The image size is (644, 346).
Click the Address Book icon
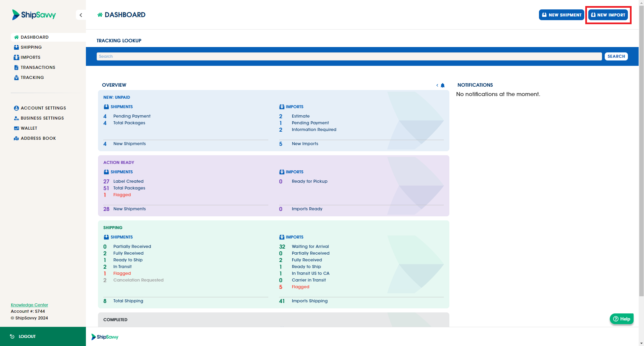[16, 138]
